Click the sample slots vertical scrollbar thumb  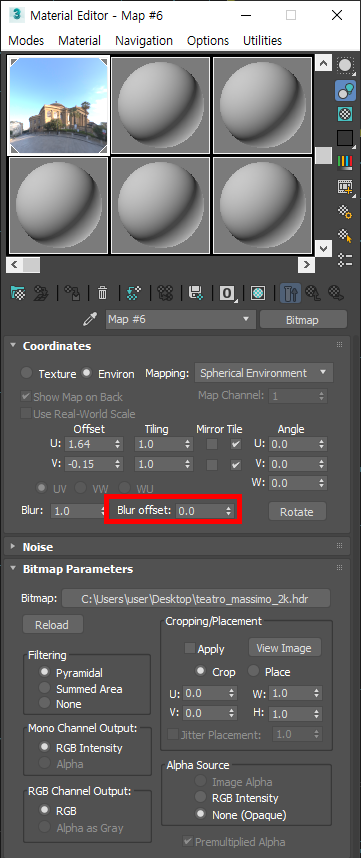click(x=323, y=155)
